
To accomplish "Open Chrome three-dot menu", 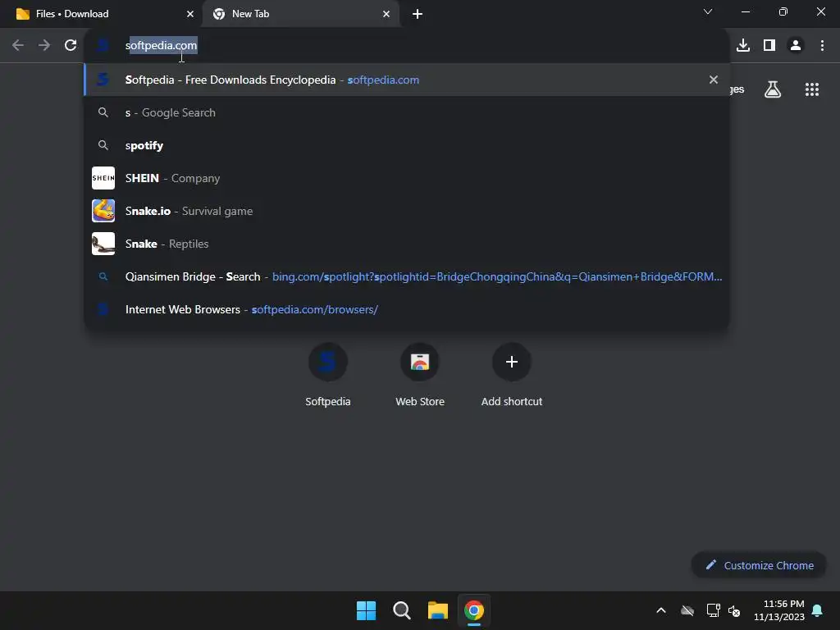I will (822, 45).
